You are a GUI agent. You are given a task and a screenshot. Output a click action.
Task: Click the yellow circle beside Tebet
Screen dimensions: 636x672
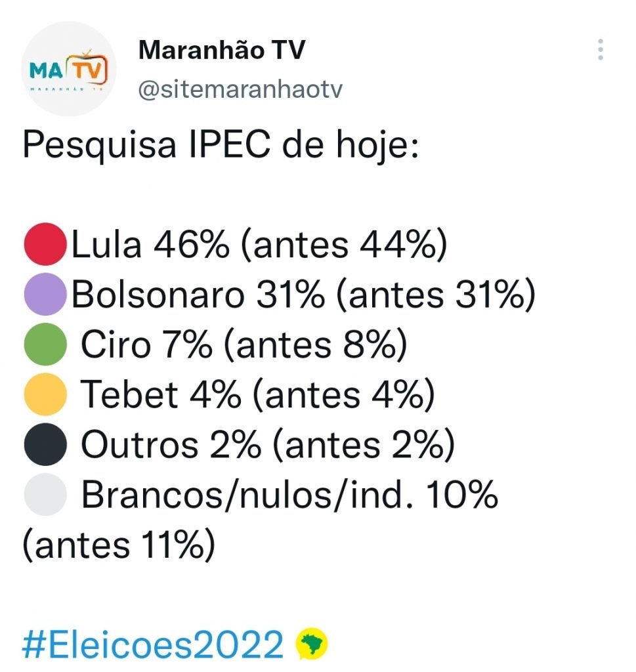tap(45, 394)
